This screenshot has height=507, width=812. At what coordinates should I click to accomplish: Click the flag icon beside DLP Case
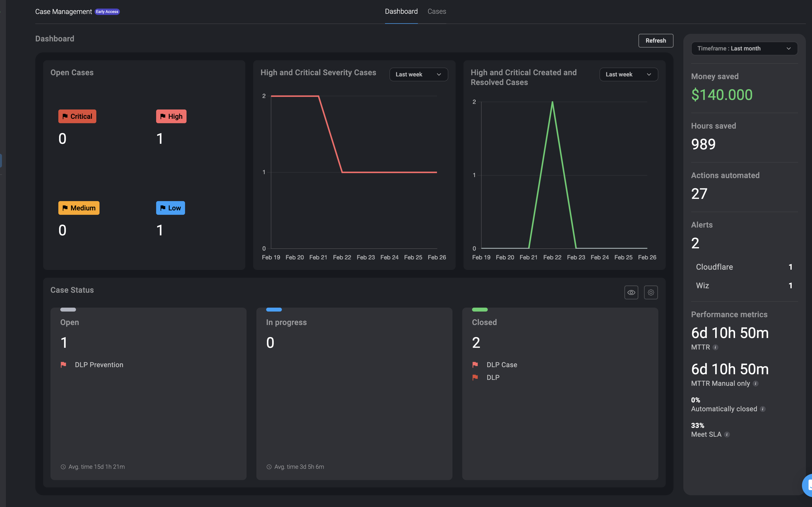coord(475,364)
